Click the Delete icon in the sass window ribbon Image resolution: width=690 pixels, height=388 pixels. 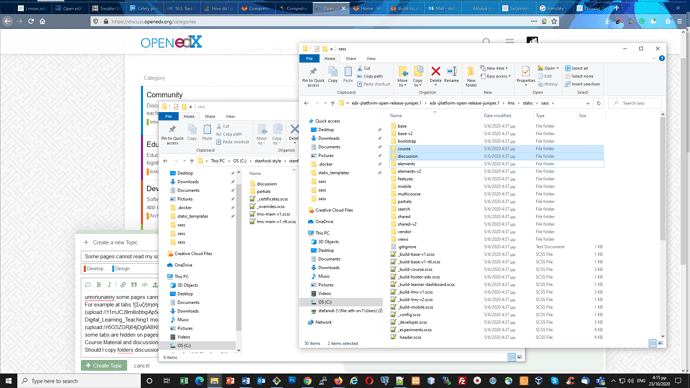(435, 74)
